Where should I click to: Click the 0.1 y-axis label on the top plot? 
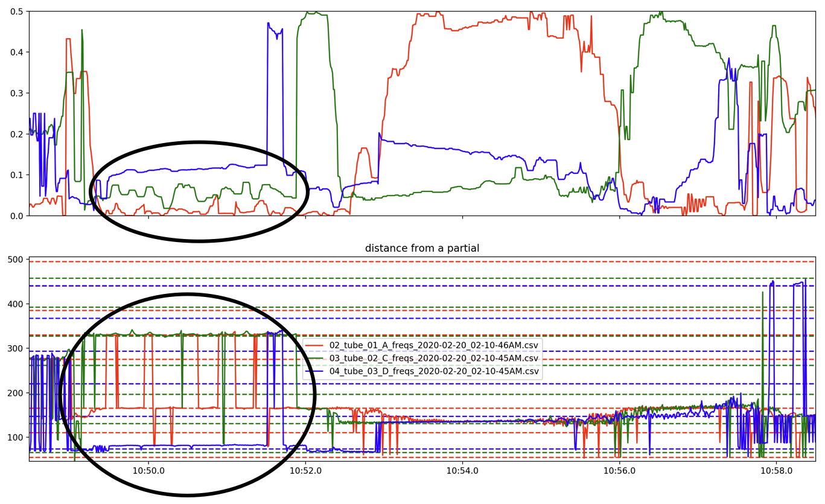point(16,175)
